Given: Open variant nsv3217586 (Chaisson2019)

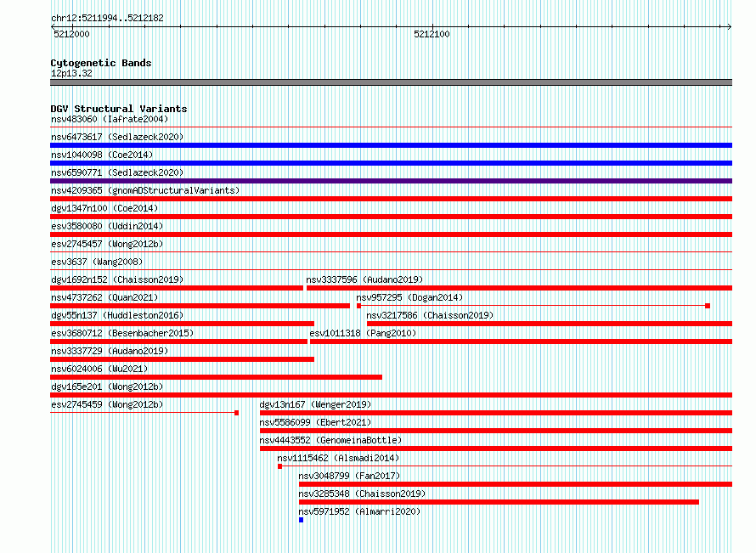Looking at the screenshot, I should [430, 315].
